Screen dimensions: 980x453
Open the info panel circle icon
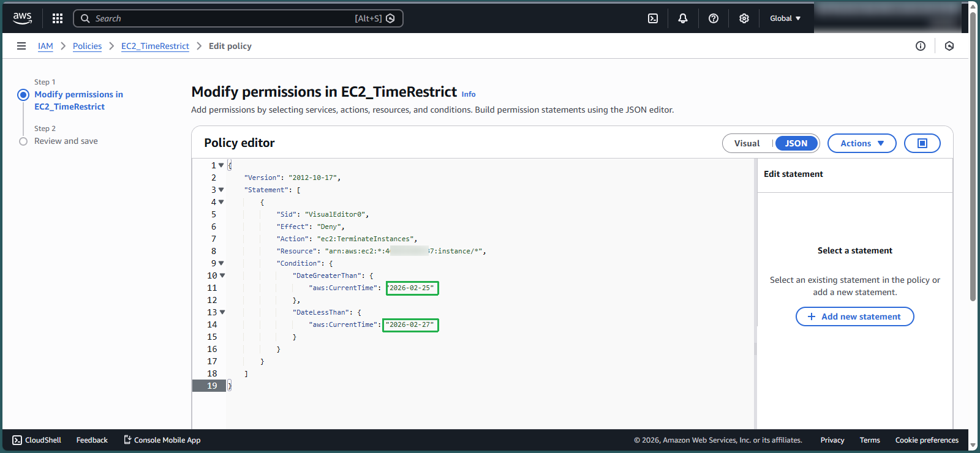921,46
